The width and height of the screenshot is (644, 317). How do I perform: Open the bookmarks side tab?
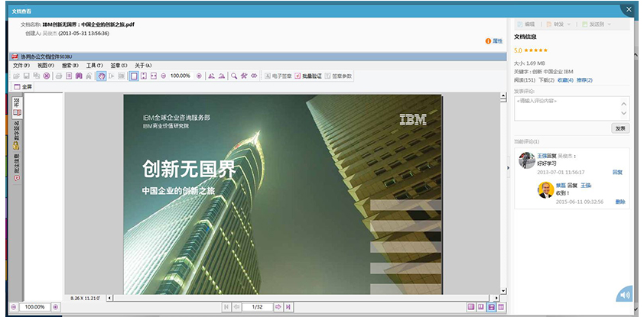coord(17,107)
